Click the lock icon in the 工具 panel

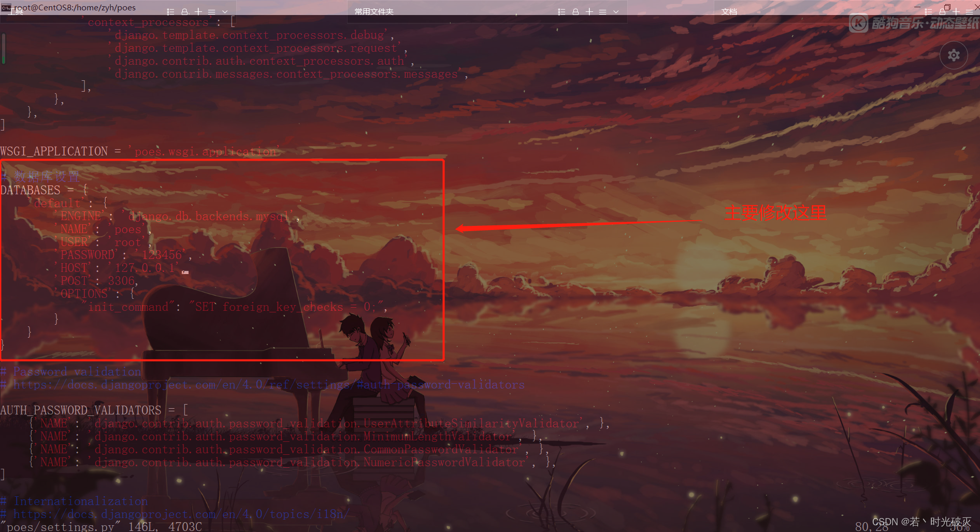coord(184,11)
